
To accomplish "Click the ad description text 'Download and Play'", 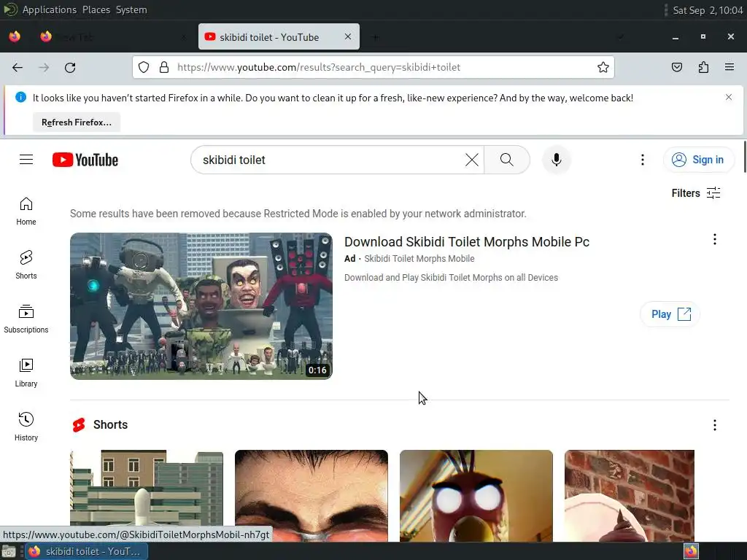I will (x=451, y=278).
